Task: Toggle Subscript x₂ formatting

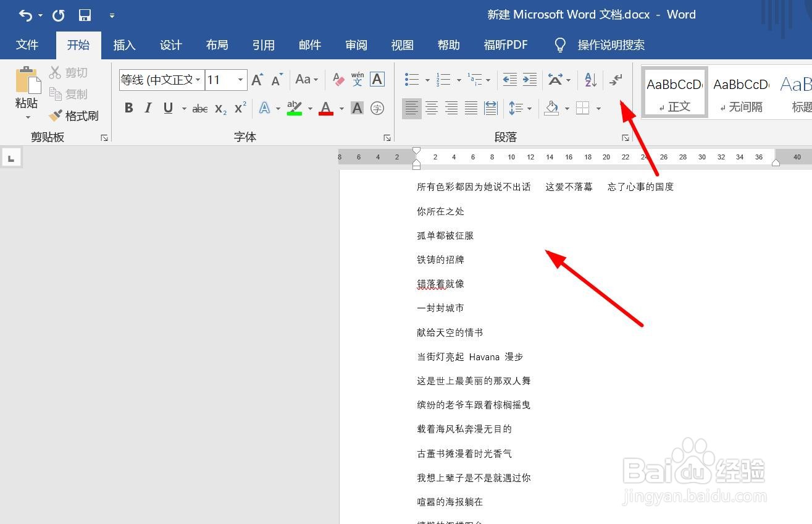Action: [x=220, y=109]
